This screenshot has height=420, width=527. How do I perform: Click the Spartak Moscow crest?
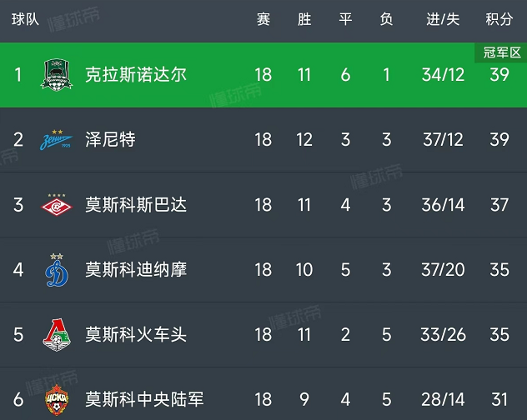coord(57,205)
